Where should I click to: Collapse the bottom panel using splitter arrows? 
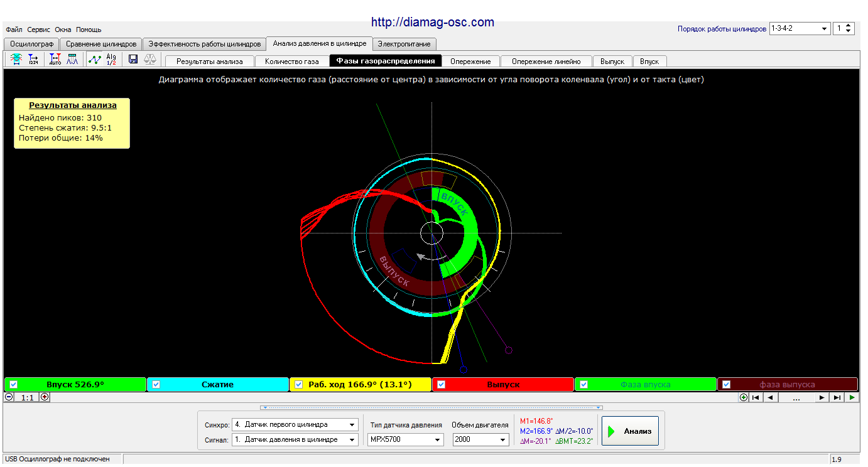tap(431, 407)
